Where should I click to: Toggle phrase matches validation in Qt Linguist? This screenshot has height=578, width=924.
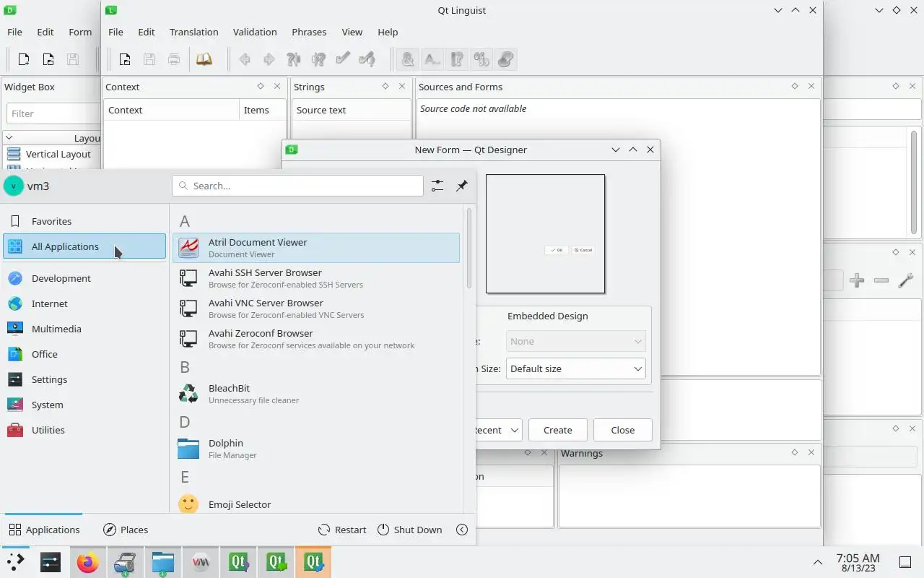click(x=481, y=59)
